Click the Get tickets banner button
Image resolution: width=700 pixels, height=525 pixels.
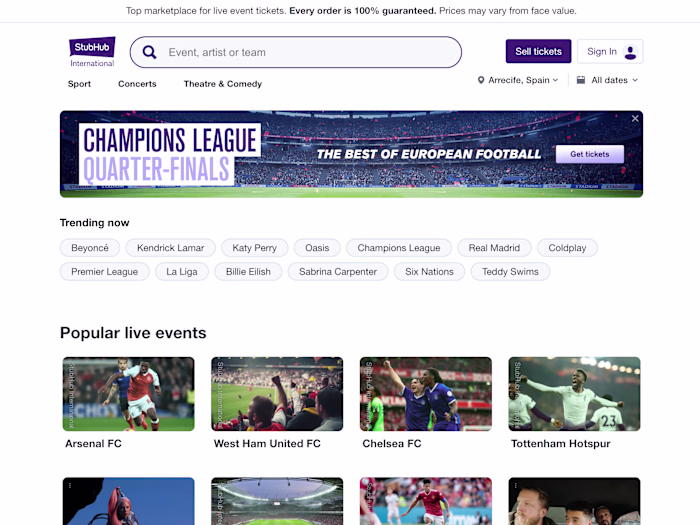[x=590, y=154]
